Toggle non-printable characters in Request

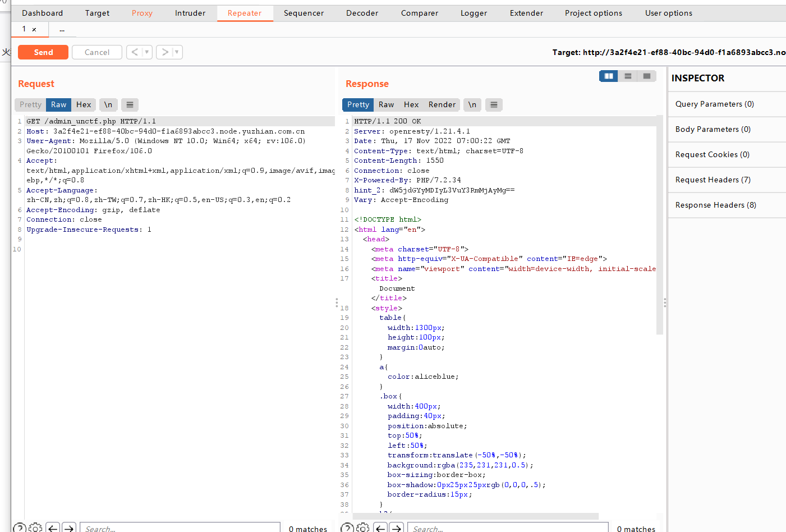click(x=108, y=104)
